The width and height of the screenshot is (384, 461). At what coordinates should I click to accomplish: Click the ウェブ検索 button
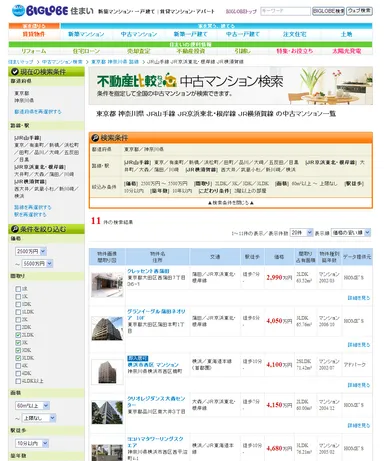359,11
